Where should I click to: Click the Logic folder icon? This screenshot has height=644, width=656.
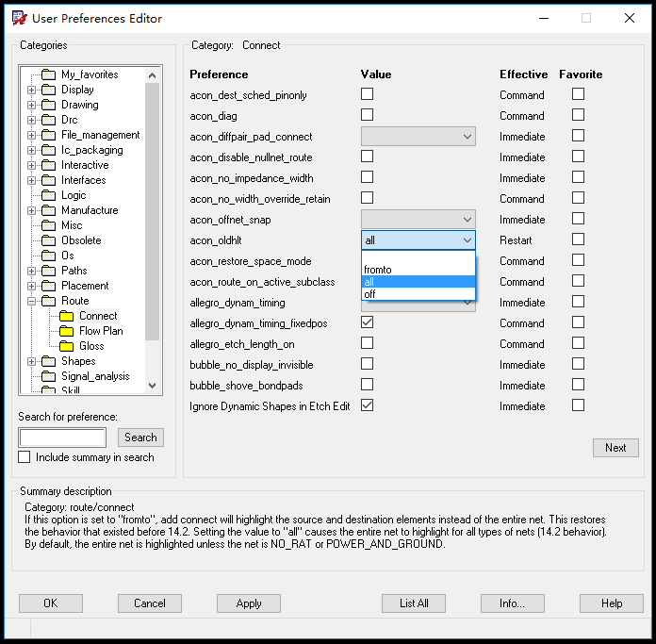tap(48, 195)
